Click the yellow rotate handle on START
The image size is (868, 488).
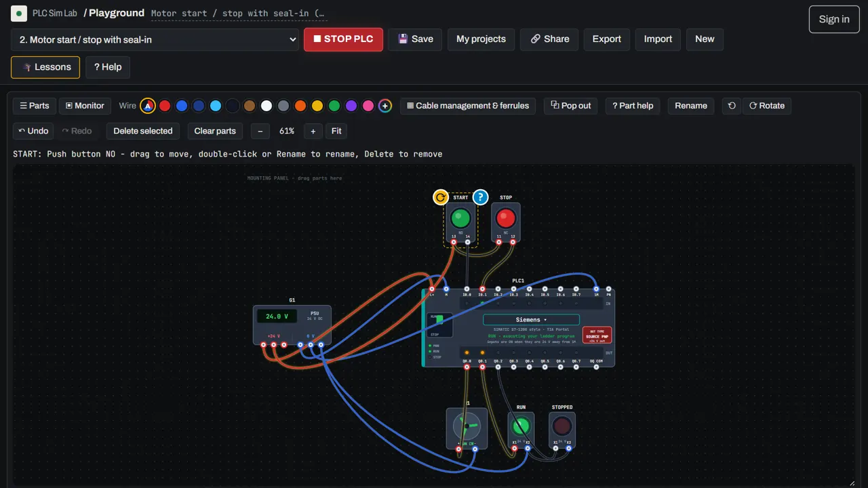(x=441, y=197)
